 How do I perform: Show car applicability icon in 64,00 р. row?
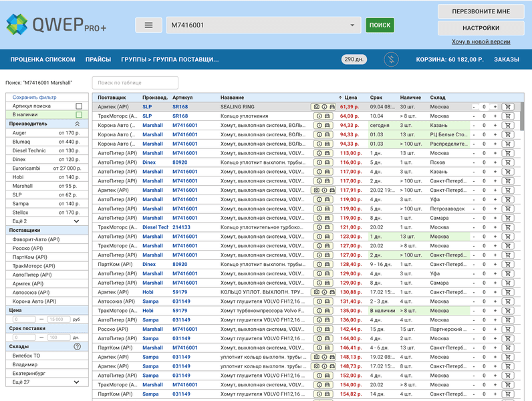[x=327, y=116]
